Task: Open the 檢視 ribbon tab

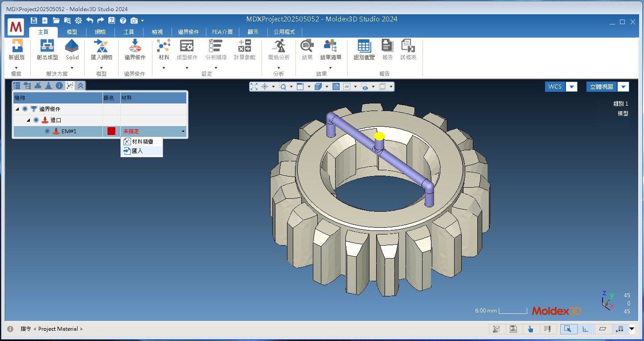Action: tap(157, 32)
